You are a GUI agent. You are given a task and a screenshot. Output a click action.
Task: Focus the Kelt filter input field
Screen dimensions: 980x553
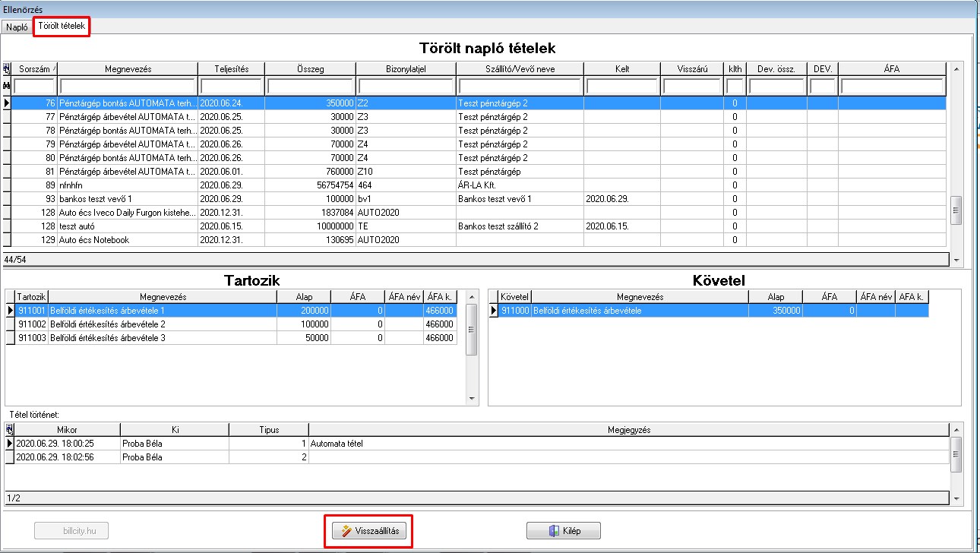click(622, 86)
